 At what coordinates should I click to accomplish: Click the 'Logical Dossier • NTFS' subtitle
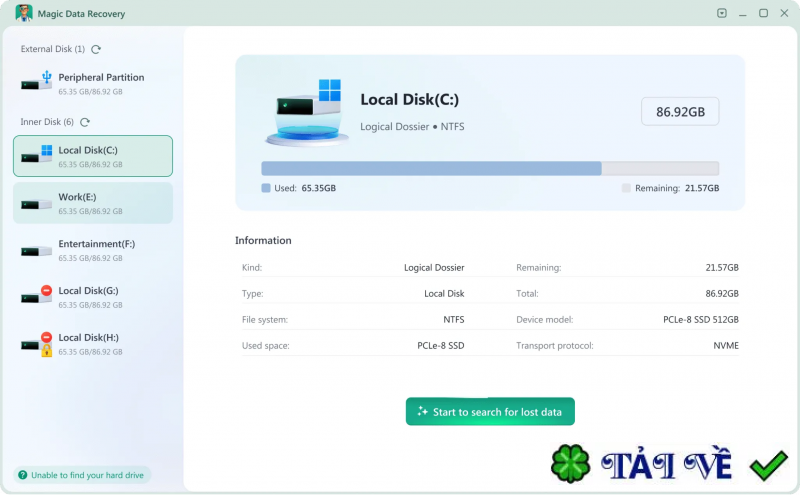(x=412, y=127)
